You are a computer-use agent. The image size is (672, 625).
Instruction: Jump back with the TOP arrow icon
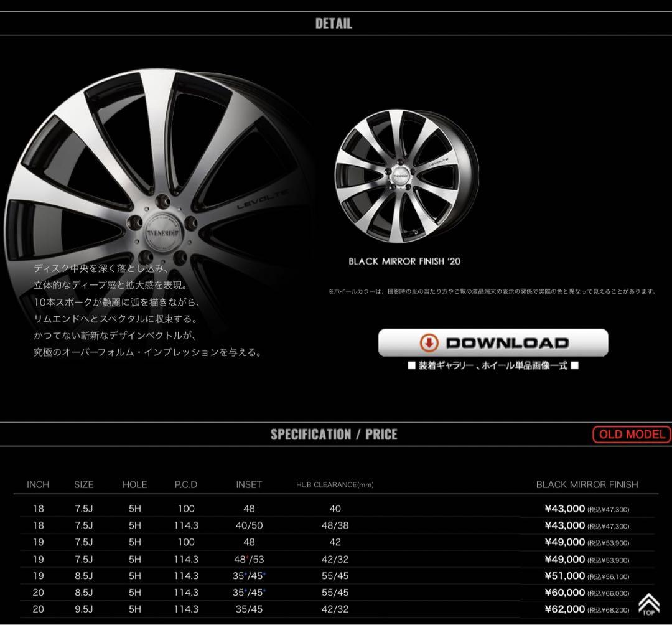click(648, 604)
